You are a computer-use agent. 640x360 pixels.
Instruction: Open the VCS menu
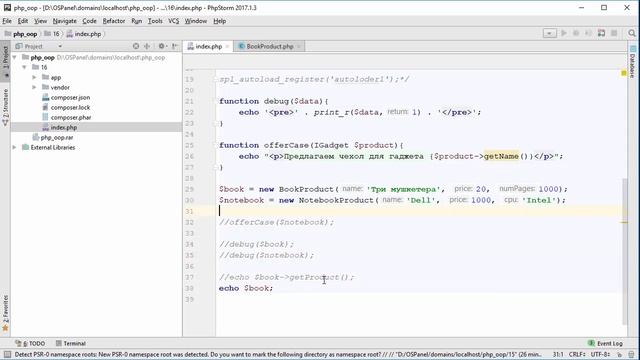click(x=173, y=21)
